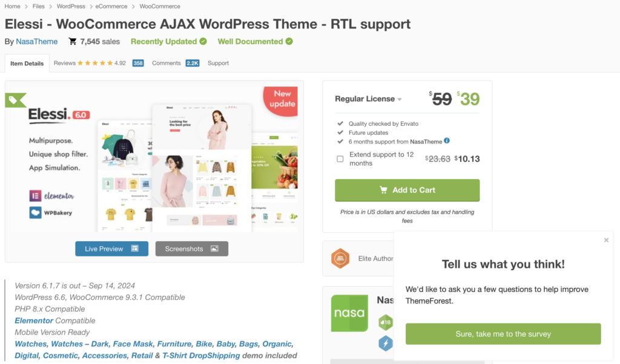Click the green 1B hexagon badge
Viewport: 620px width, 364px height.
click(x=386, y=322)
